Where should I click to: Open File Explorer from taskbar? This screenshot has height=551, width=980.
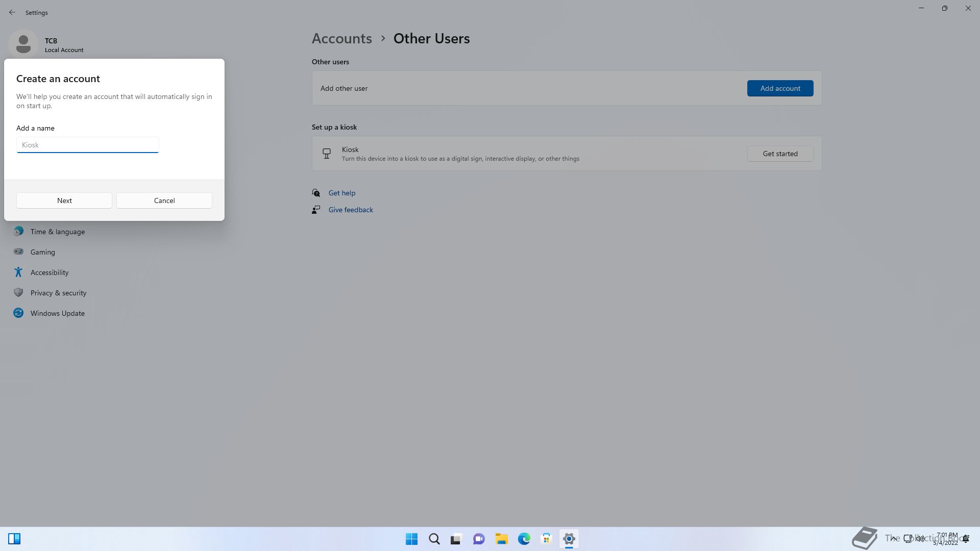pos(501,539)
